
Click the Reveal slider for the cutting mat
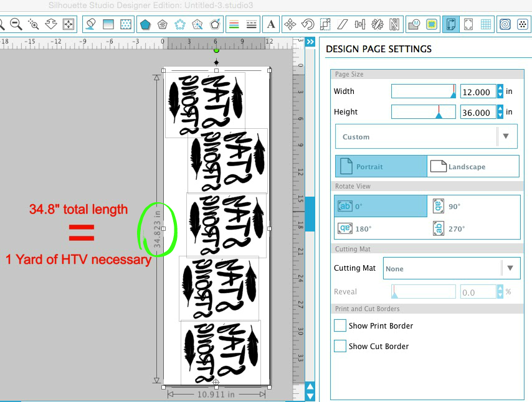(x=424, y=292)
